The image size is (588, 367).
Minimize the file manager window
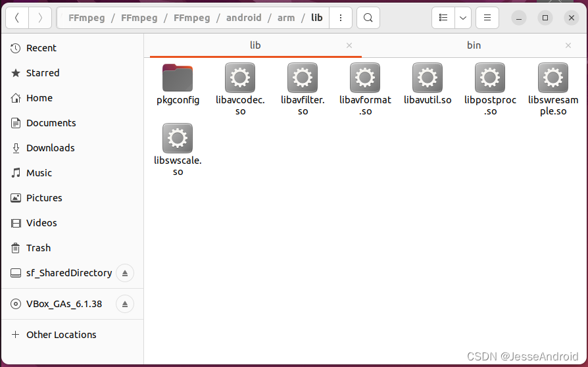point(519,18)
